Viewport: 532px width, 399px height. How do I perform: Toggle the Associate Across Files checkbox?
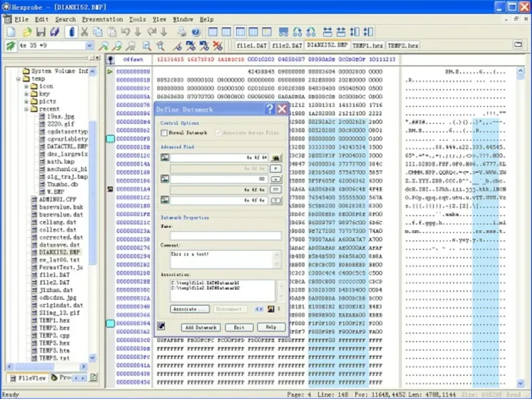(x=219, y=133)
